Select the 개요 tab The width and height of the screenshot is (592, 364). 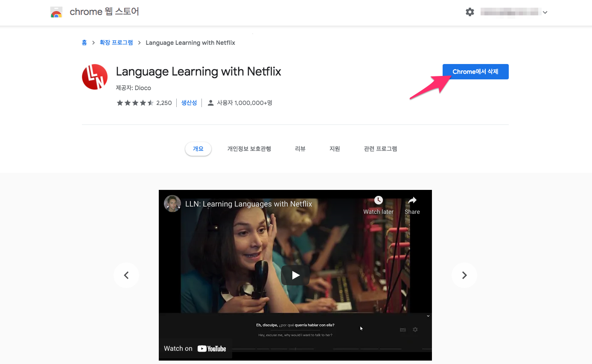pos(198,149)
